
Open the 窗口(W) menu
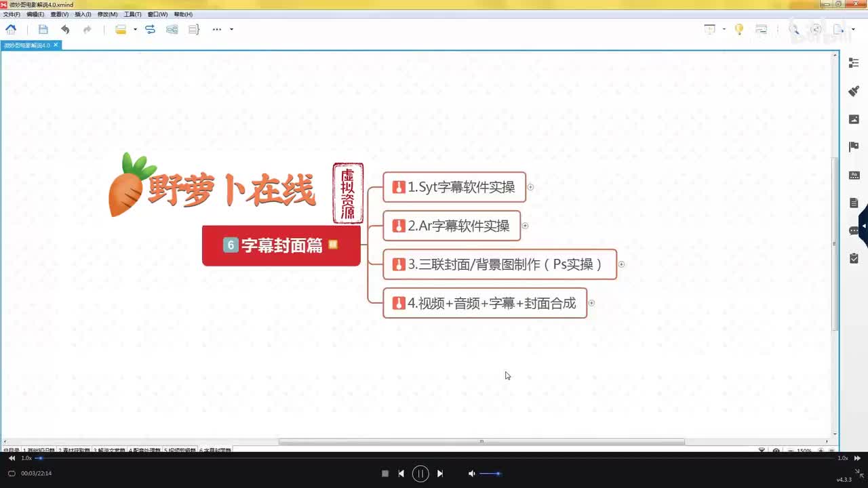pyautogui.click(x=157, y=14)
